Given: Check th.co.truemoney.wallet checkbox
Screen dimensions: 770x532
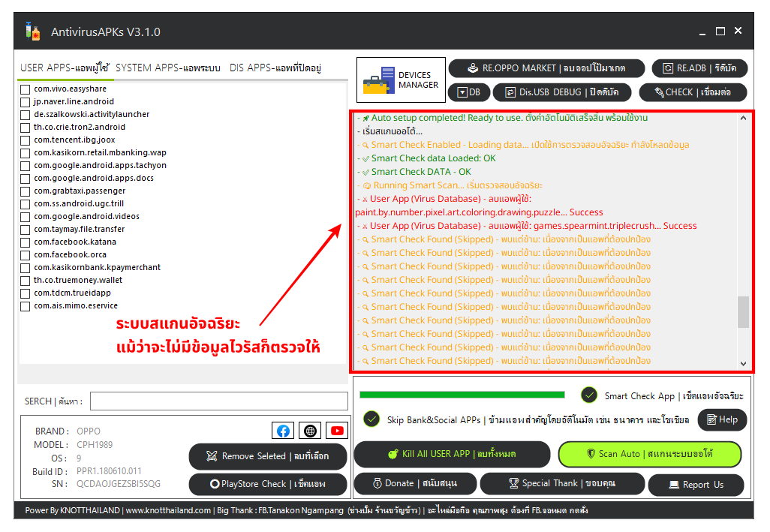Looking at the screenshot, I should tap(25, 281).
